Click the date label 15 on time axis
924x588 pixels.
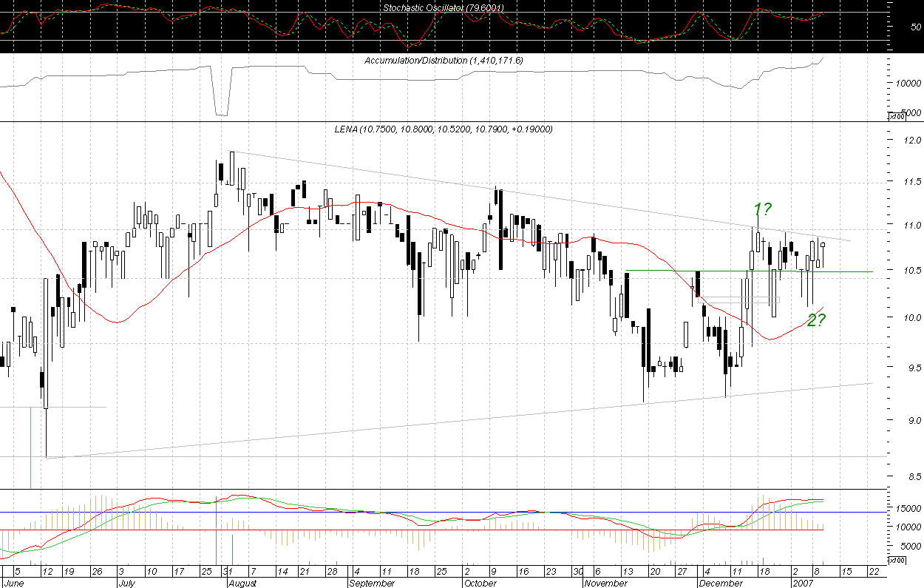[x=847, y=572]
